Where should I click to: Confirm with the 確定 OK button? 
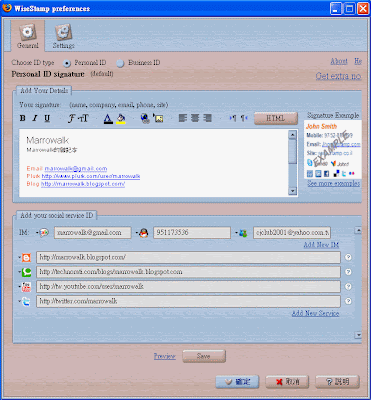pyautogui.click(x=237, y=382)
